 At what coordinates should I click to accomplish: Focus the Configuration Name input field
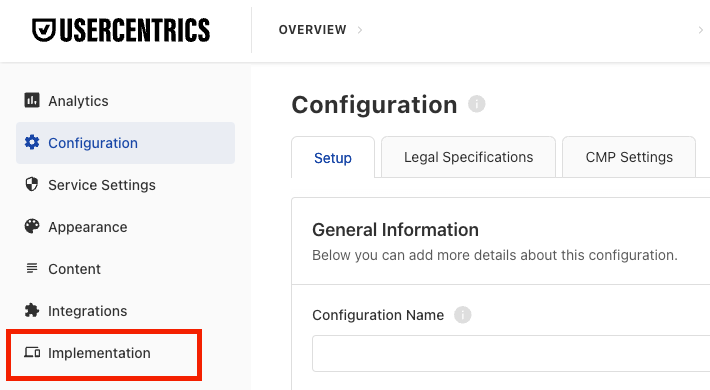[x=511, y=353]
